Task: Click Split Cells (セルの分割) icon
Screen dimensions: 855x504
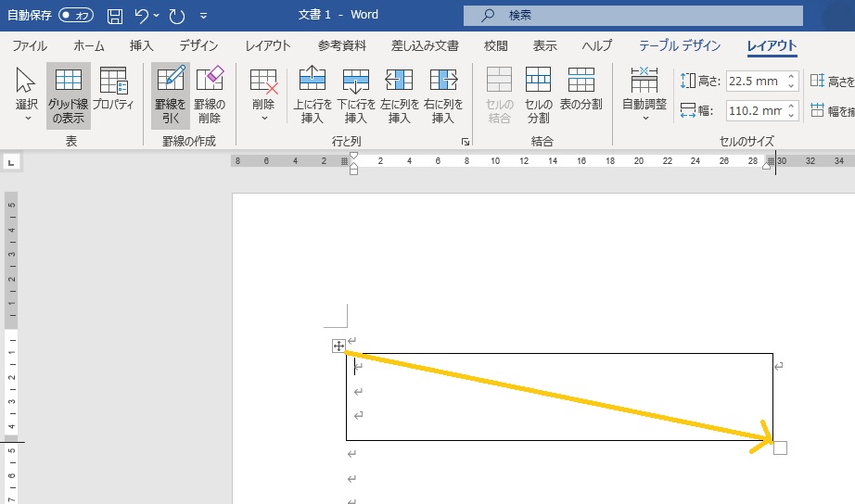Action: (539, 95)
